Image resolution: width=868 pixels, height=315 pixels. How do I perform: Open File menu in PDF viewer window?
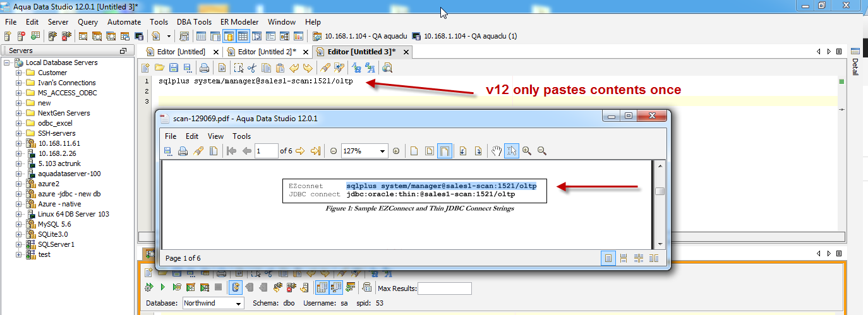pos(171,136)
